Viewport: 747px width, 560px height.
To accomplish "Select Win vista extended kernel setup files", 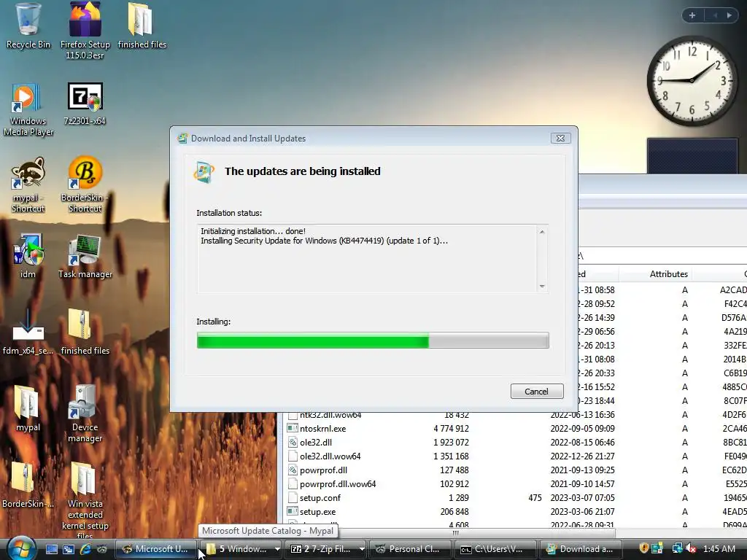I will (x=85, y=500).
